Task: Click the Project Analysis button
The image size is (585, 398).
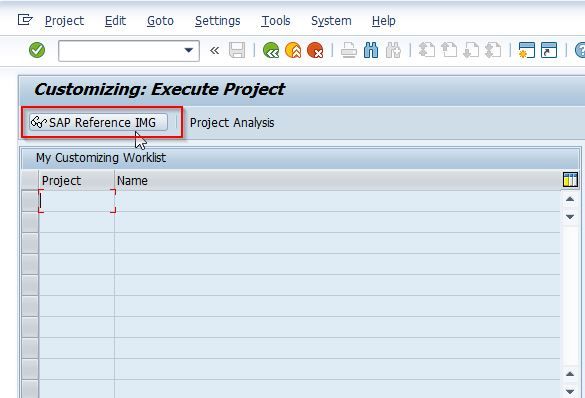Action: click(232, 122)
